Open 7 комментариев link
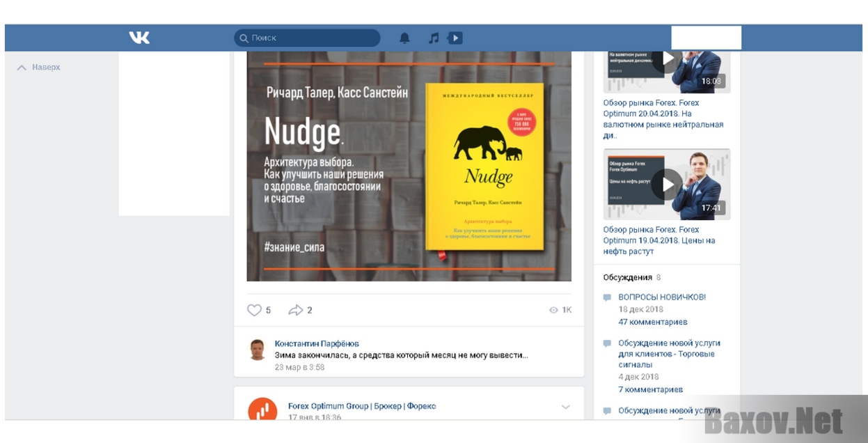 pos(651,389)
